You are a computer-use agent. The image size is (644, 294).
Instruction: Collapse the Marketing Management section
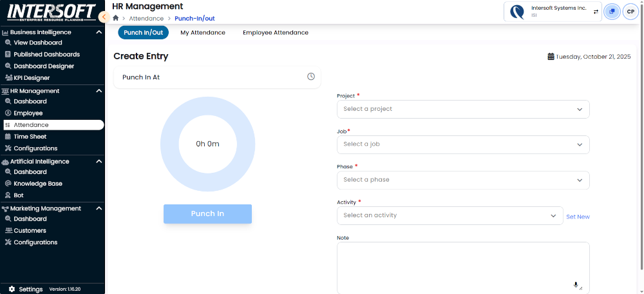[99, 208]
